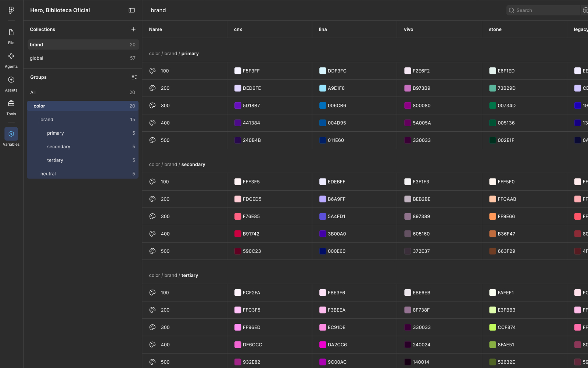Screen dimensions: 588x368
Task: Focus the Search variables field
Action: 543,10
